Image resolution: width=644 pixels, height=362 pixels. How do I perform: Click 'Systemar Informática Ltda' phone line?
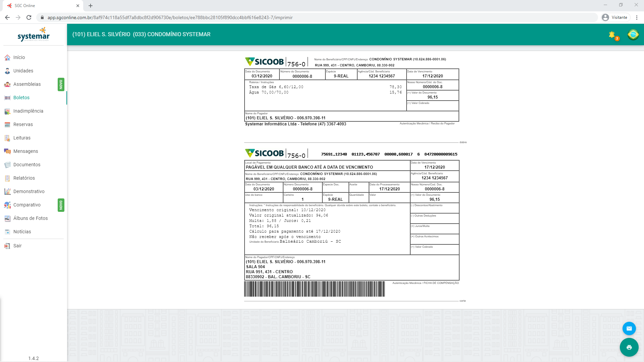pyautogui.click(x=296, y=124)
